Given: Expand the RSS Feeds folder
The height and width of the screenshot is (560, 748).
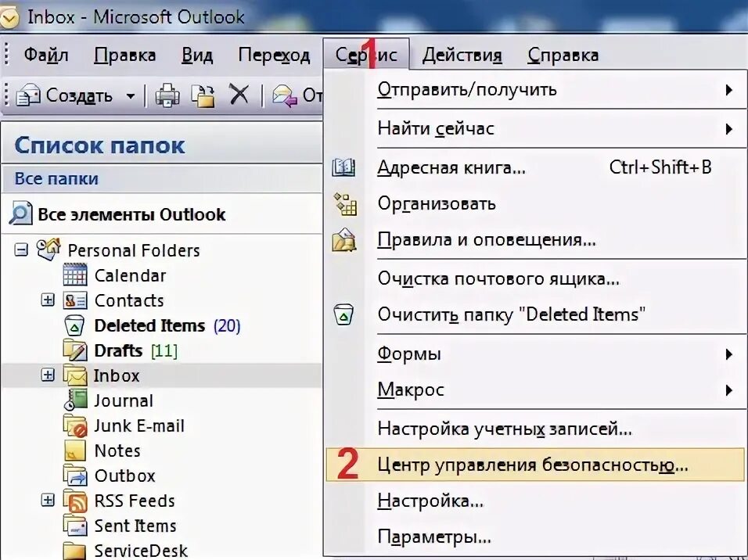Looking at the screenshot, I should [48, 500].
